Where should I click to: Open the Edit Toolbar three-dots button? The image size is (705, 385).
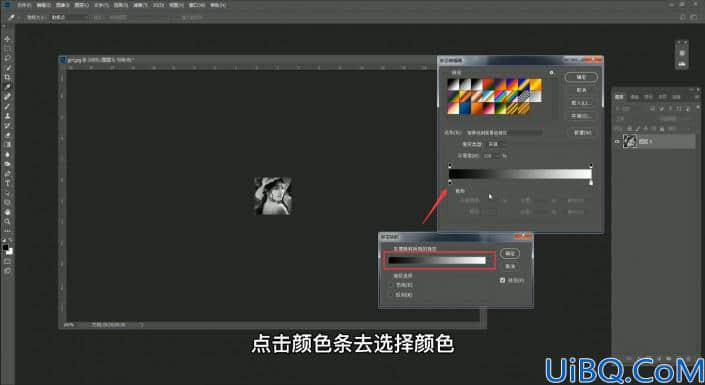click(7, 231)
